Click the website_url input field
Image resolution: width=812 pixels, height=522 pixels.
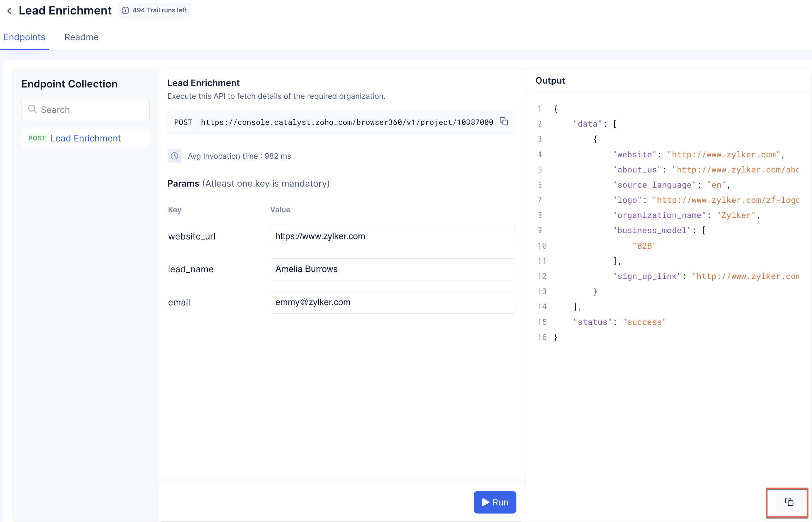pos(393,236)
